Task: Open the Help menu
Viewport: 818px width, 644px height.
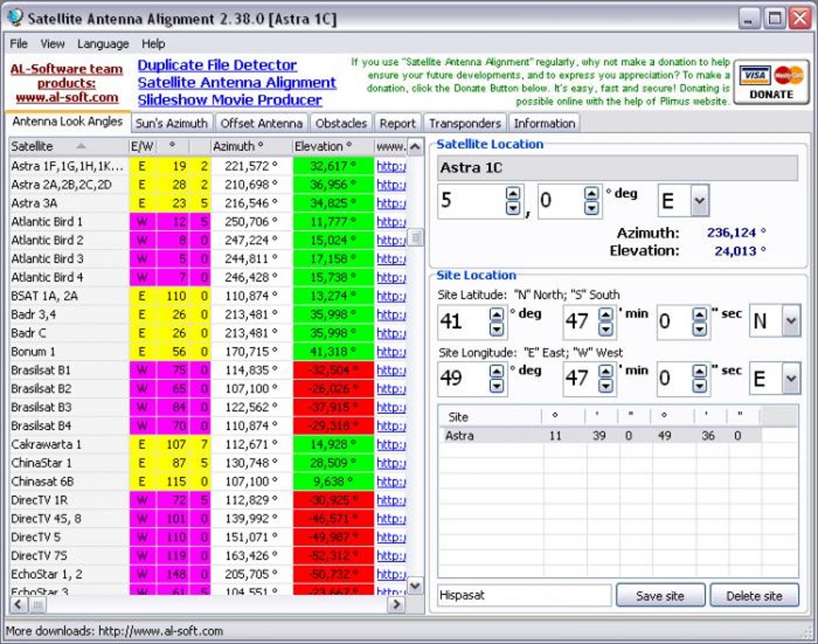Action: tap(153, 44)
